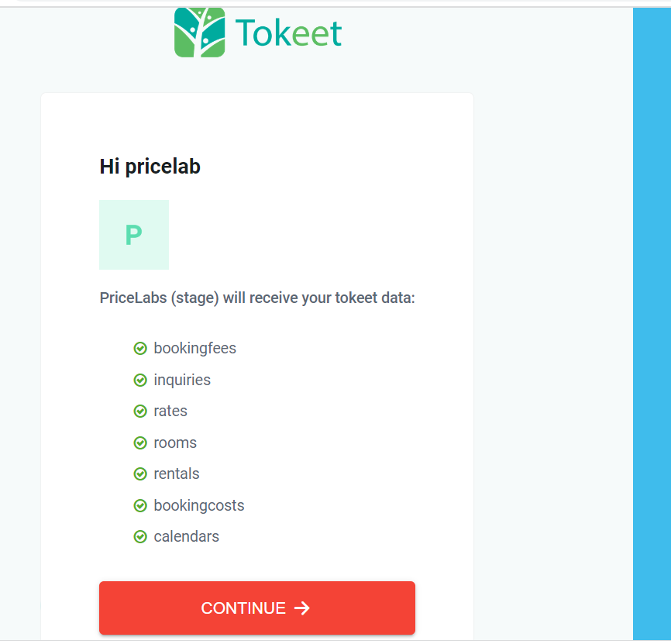Select the calendars permission label
The height and width of the screenshot is (644, 671).
(187, 536)
